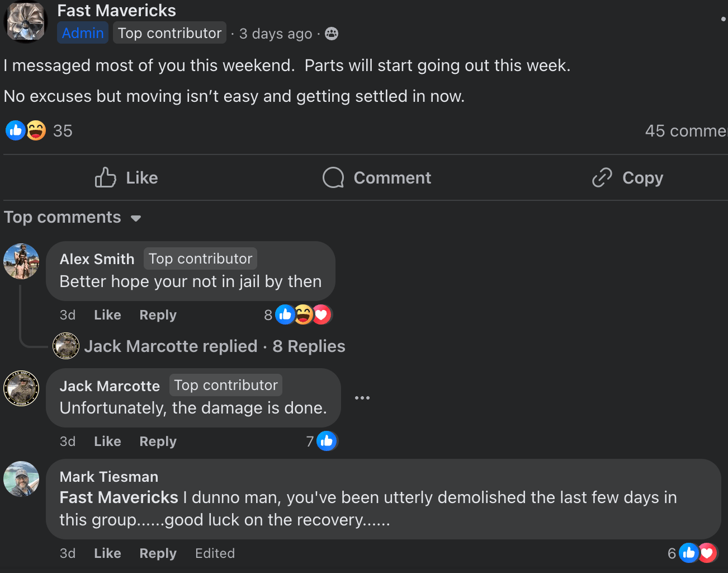Like Mark Tiesman's comment
Viewport: 728px width, 573px height.
[107, 553]
